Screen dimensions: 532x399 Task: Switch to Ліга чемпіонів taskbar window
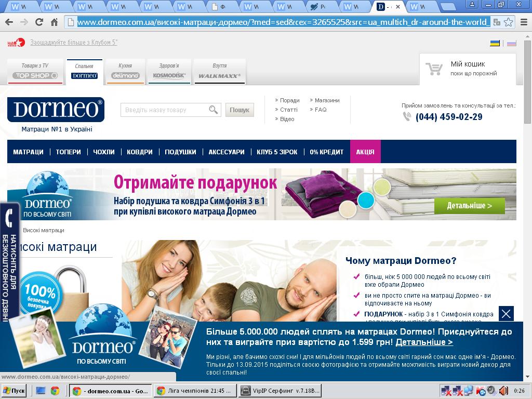pyautogui.click(x=195, y=391)
